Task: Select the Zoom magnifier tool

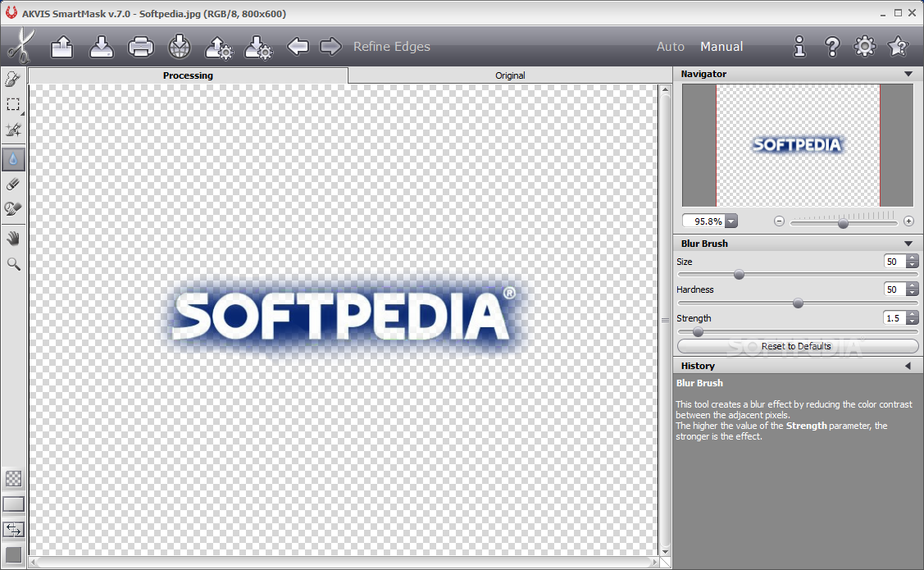Action: pos(13,264)
